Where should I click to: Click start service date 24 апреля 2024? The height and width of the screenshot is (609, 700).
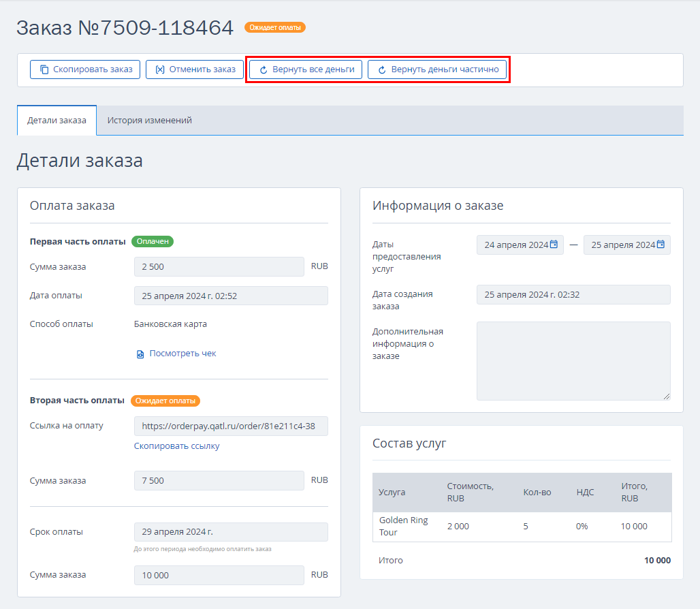point(520,245)
